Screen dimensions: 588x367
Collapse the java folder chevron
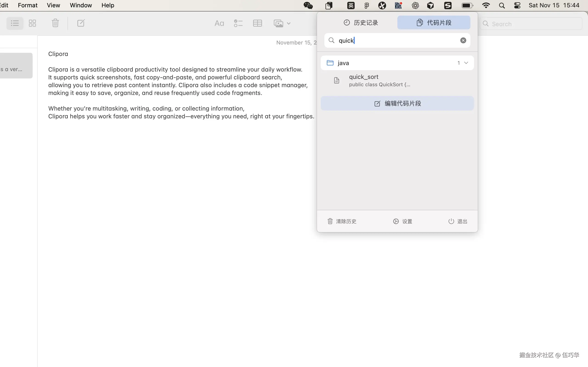(x=466, y=63)
